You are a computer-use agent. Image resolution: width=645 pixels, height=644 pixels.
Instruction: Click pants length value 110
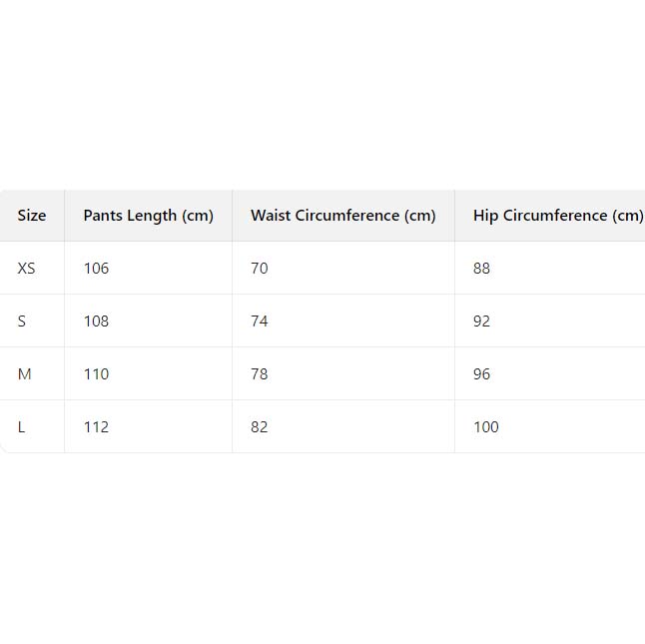[96, 374]
